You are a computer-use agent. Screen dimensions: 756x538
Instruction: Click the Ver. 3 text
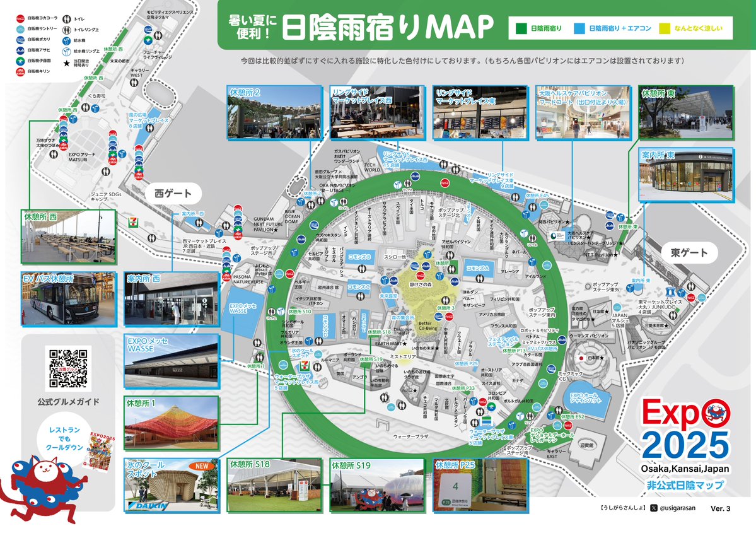720,508
